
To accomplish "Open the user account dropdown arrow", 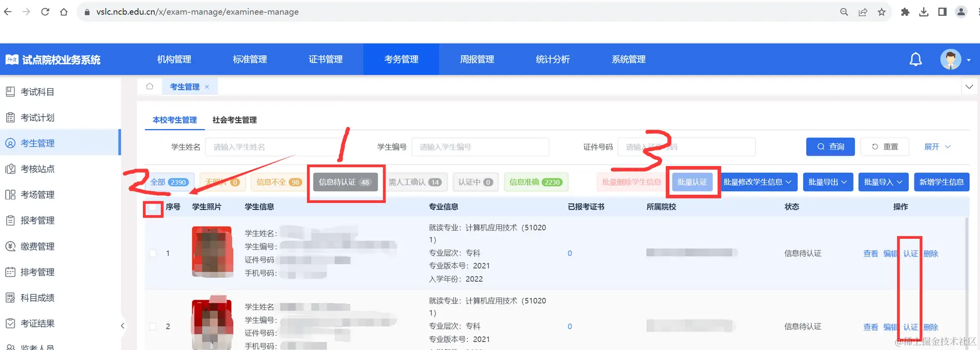I will (968, 60).
